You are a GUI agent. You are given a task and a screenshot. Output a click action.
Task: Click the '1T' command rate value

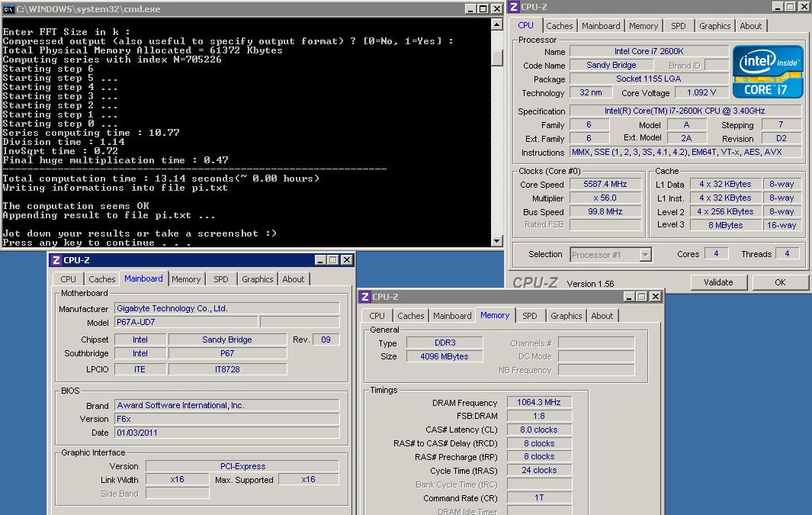(539, 497)
